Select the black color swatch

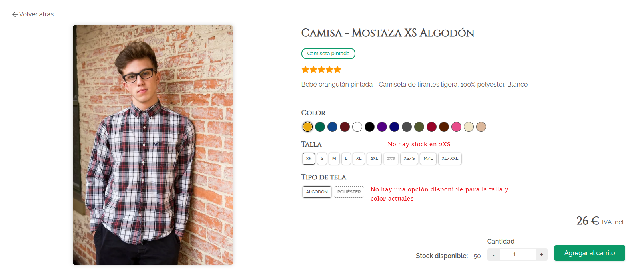(x=369, y=127)
